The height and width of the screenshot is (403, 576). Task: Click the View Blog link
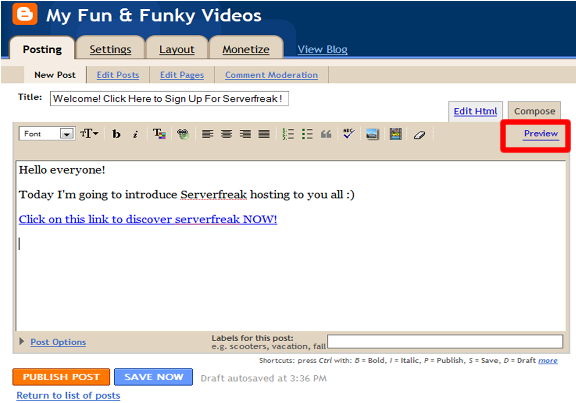322,49
